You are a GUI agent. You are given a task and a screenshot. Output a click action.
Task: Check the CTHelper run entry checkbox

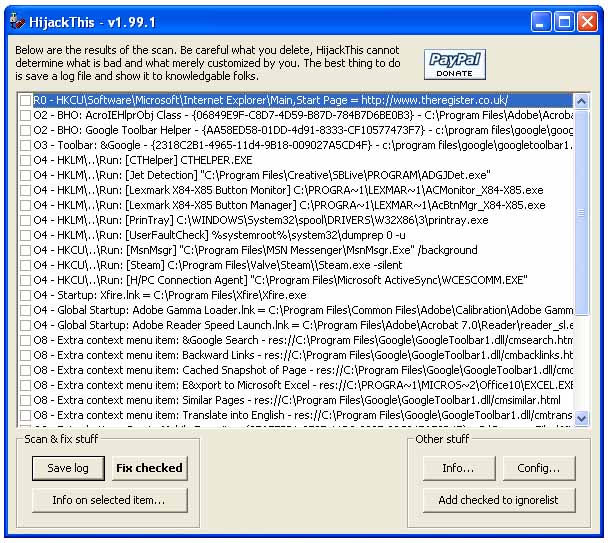click(26, 160)
